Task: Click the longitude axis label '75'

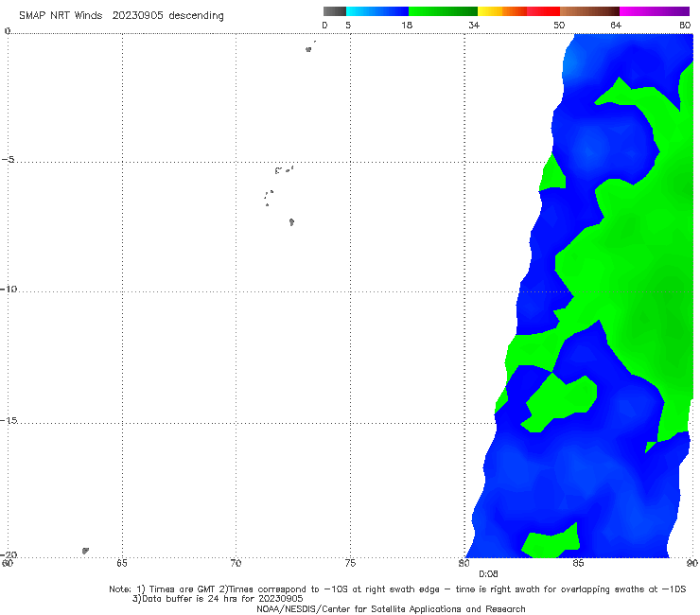Action: point(350,563)
